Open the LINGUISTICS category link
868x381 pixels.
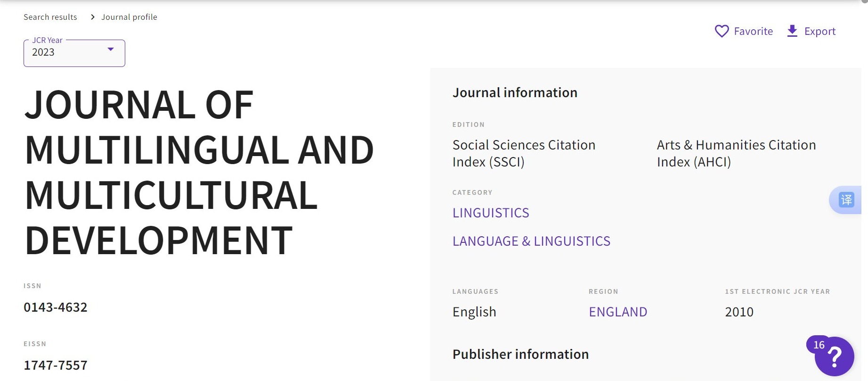pos(491,213)
